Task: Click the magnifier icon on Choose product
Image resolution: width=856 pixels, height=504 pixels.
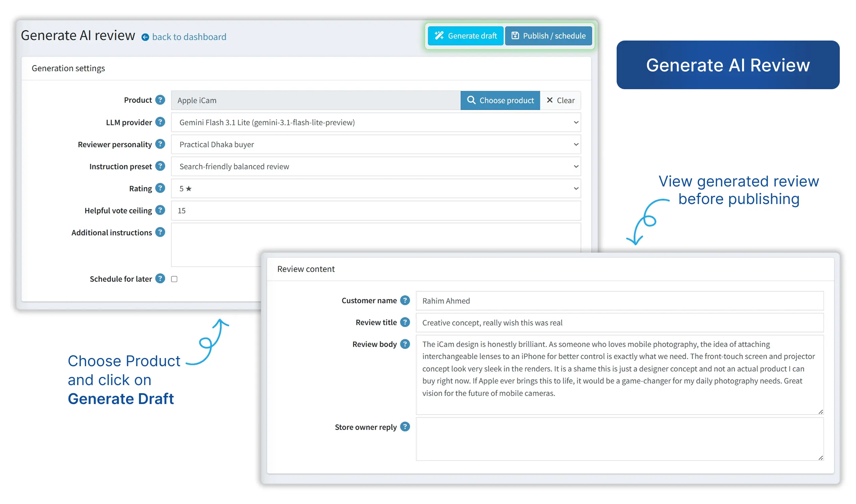Action: click(x=471, y=100)
